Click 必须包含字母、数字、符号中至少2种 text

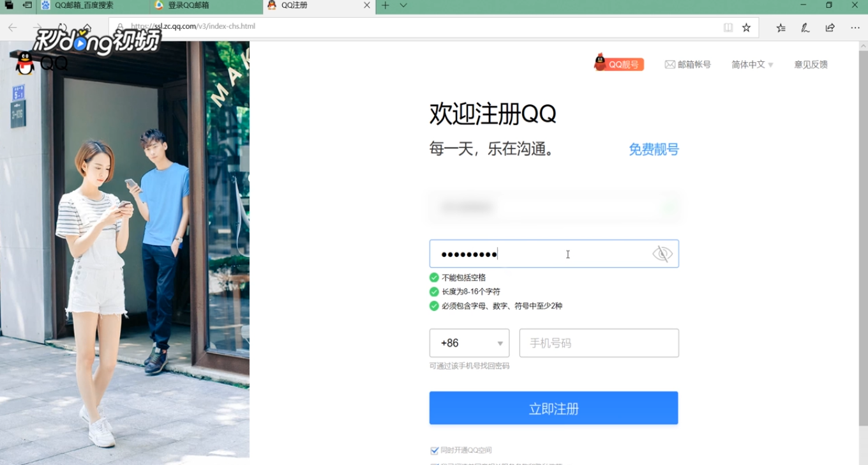[502, 306]
